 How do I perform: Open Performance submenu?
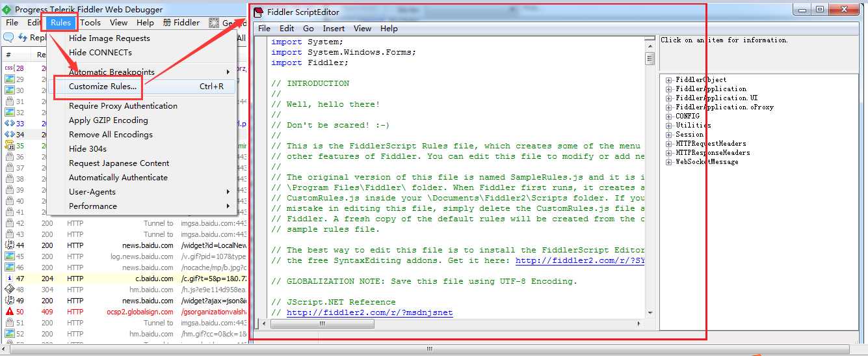(x=142, y=206)
